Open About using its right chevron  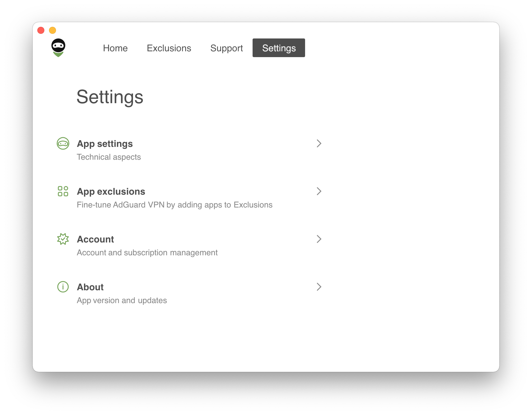coord(319,287)
